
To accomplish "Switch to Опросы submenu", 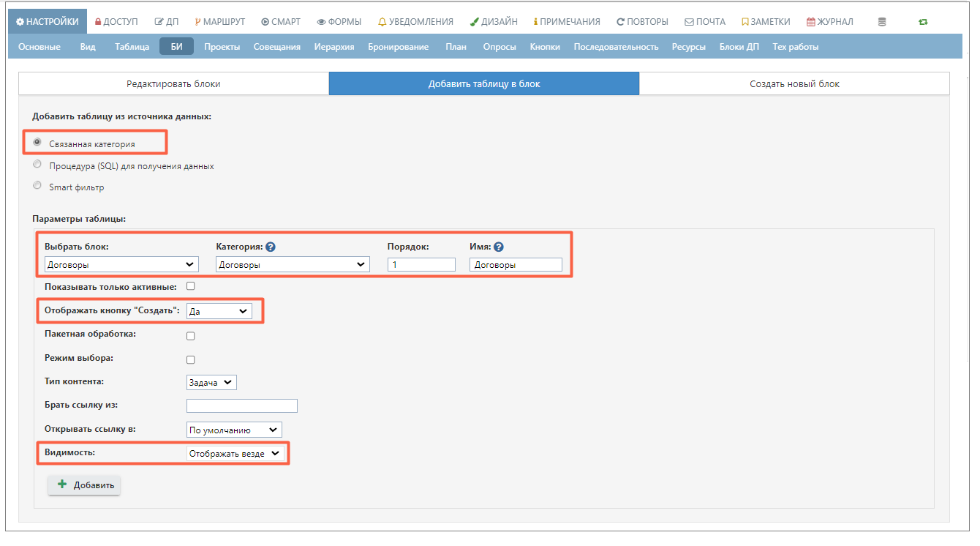I will point(500,47).
